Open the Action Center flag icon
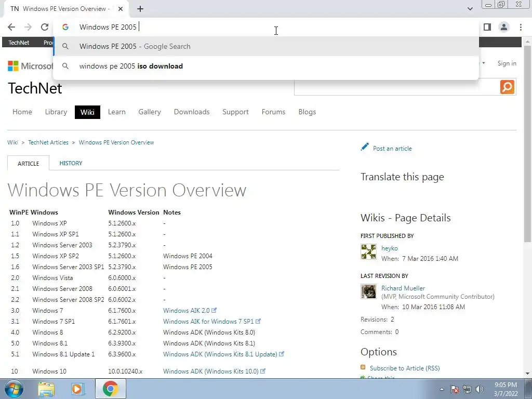Viewport: 532px width, 399px height. pyautogui.click(x=455, y=390)
